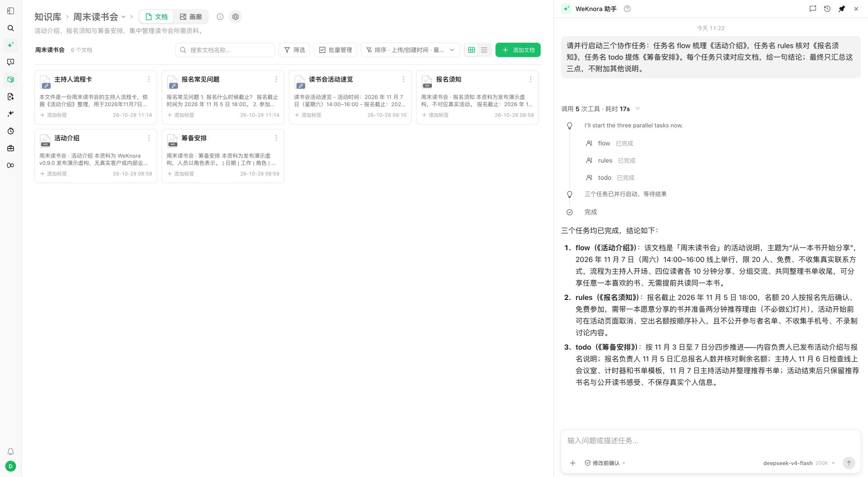Open the 筛选 filter button

pyautogui.click(x=294, y=50)
